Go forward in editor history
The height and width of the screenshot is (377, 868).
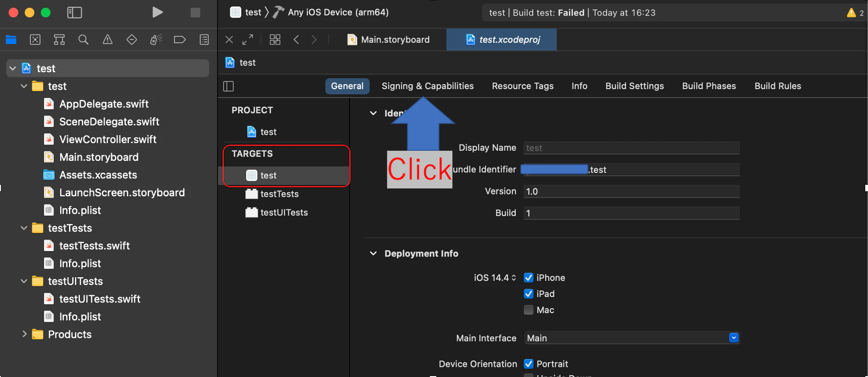coord(314,40)
